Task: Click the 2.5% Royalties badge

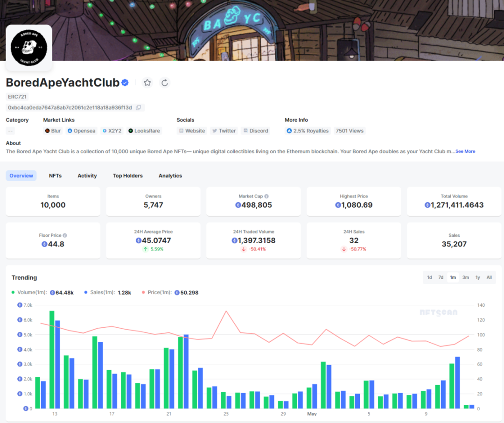Action: click(308, 131)
